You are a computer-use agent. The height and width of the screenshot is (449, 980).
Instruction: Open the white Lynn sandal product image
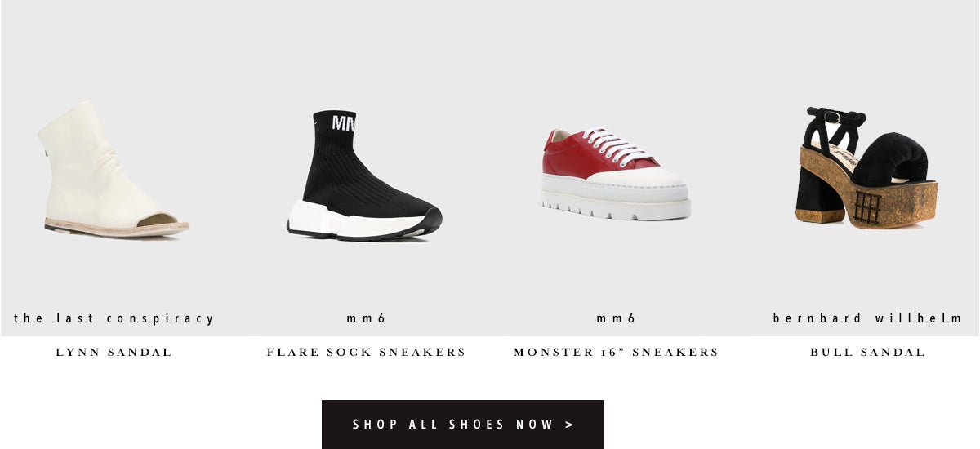click(x=114, y=170)
